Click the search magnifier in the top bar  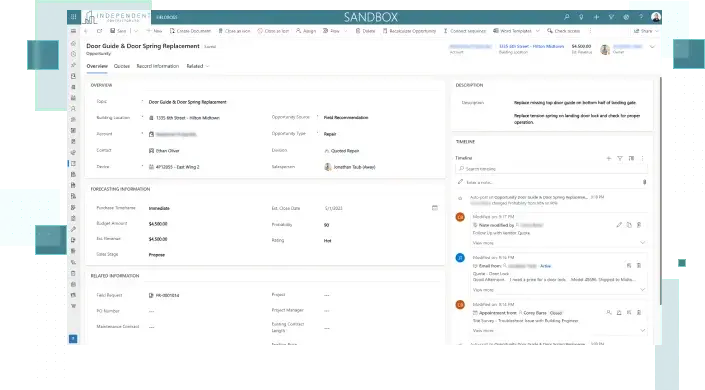(567, 17)
